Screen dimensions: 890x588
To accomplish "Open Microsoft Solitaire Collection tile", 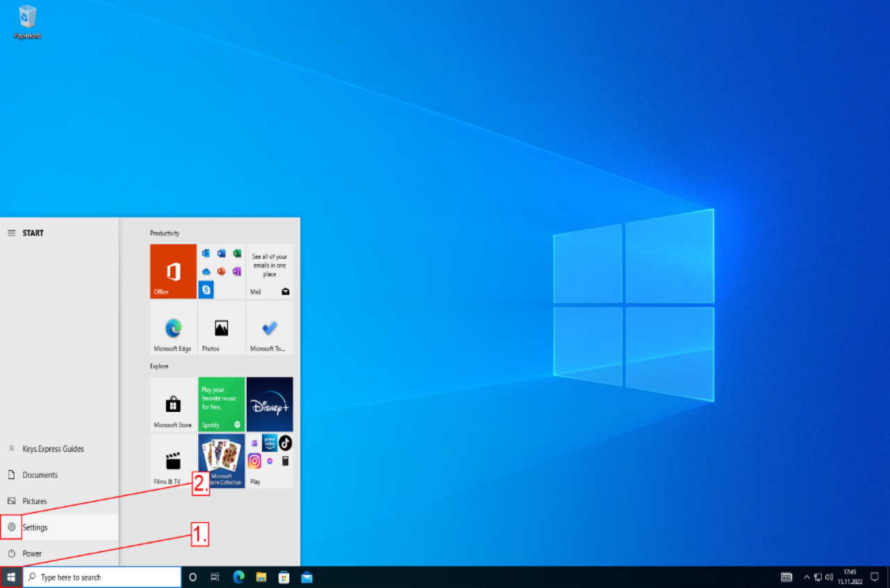I will coord(221,461).
